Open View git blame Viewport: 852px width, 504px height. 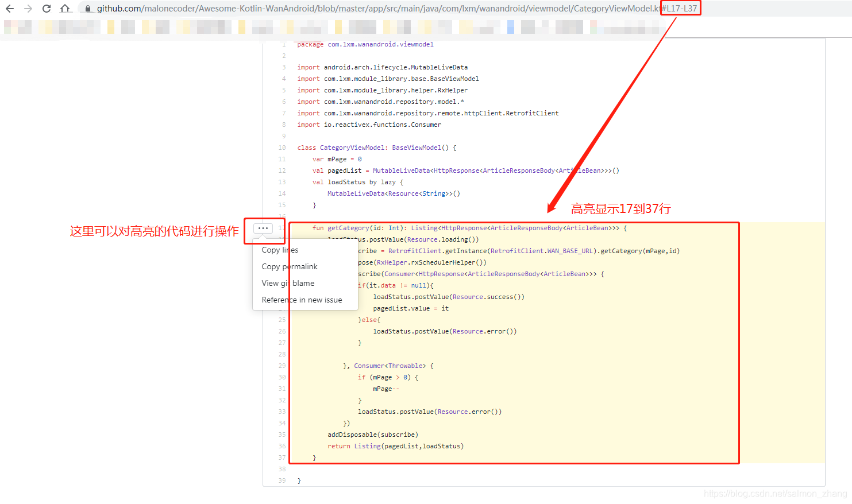(x=288, y=283)
